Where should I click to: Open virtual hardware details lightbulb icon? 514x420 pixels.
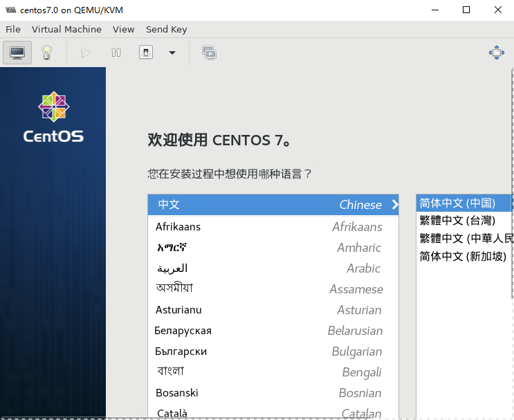(x=46, y=53)
